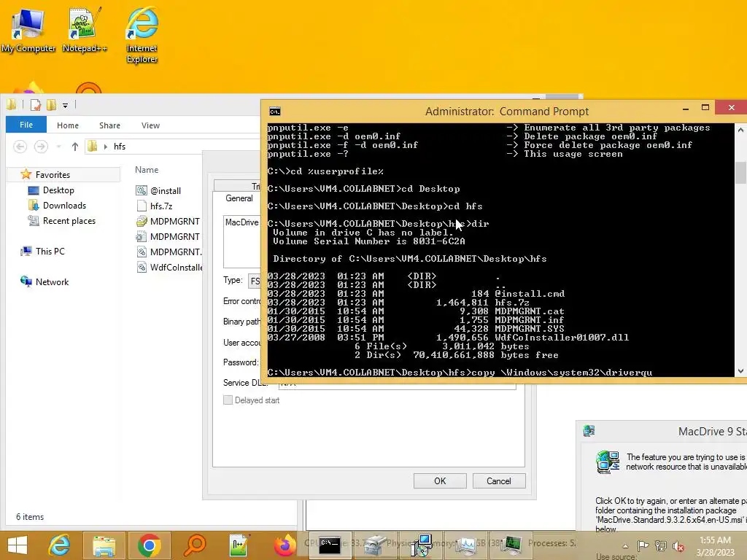Select the WdfCoInstaller file
Image resolution: width=747 pixels, height=560 pixels.
pos(177,267)
